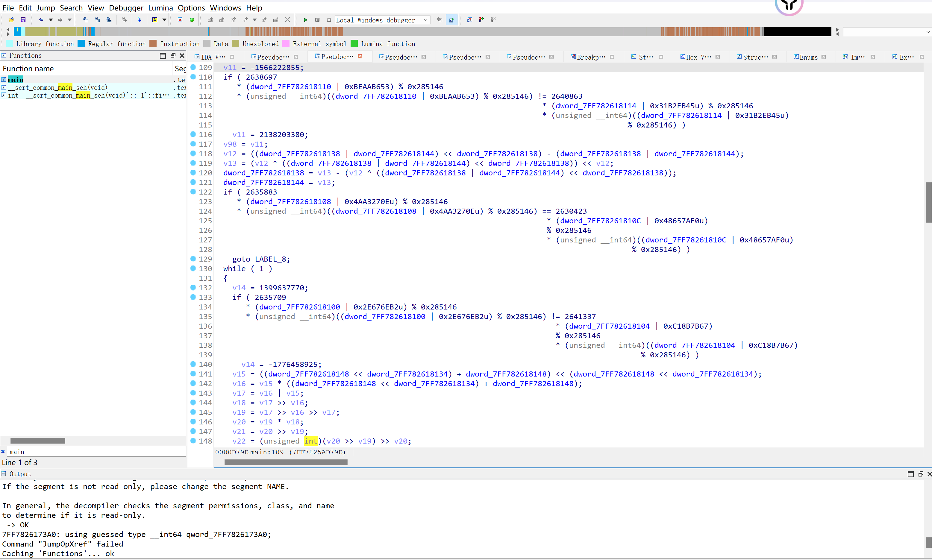Open the Lumina menu
Image resolution: width=932 pixels, height=560 pixels.
[x=161, y=7]
